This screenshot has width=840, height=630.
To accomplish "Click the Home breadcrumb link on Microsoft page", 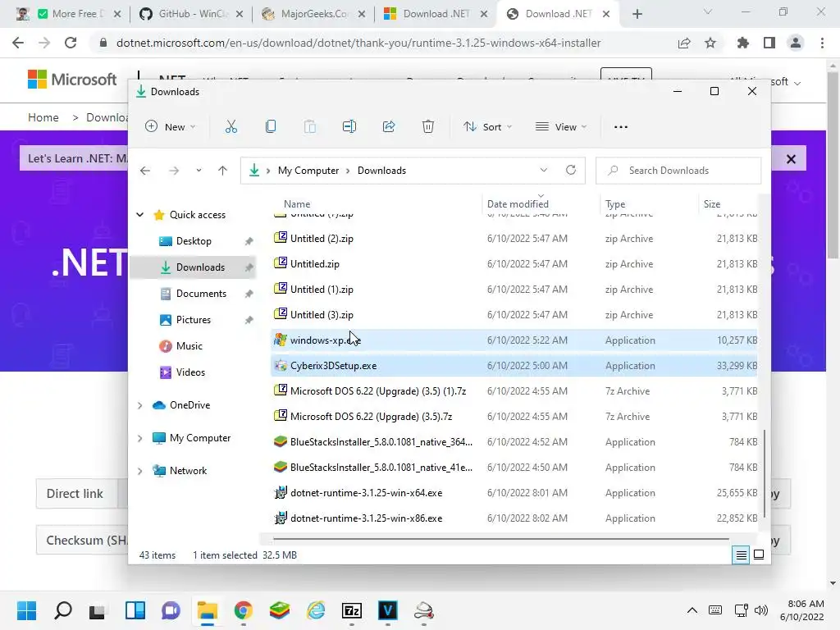I will click(x=43, y=117).
